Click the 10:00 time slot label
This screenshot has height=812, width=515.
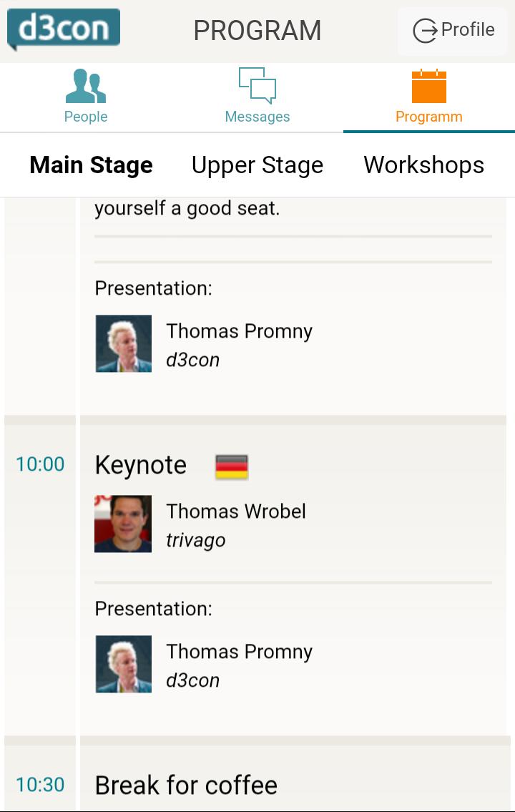40,464
